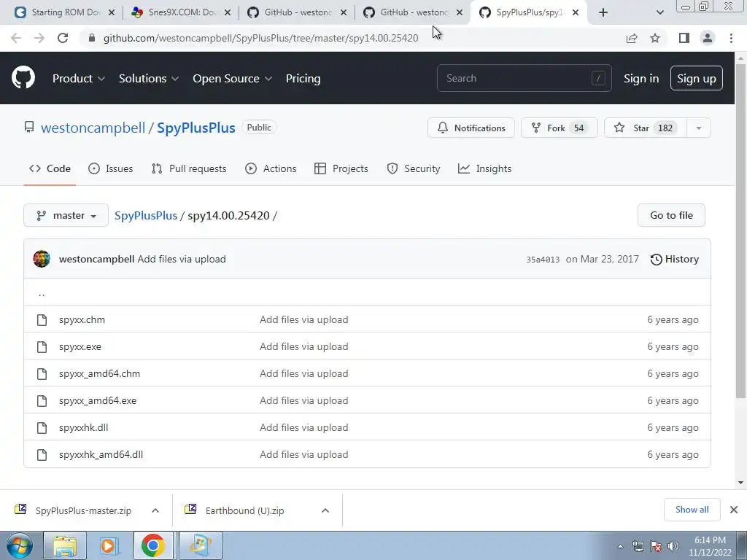
Task: Switch to the Security tab
Action: click(414, 168)
